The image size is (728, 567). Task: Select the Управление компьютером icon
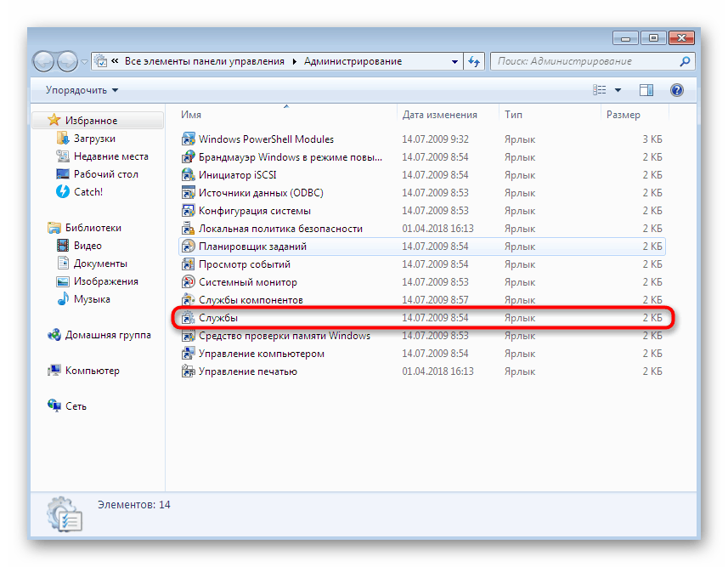188,354
